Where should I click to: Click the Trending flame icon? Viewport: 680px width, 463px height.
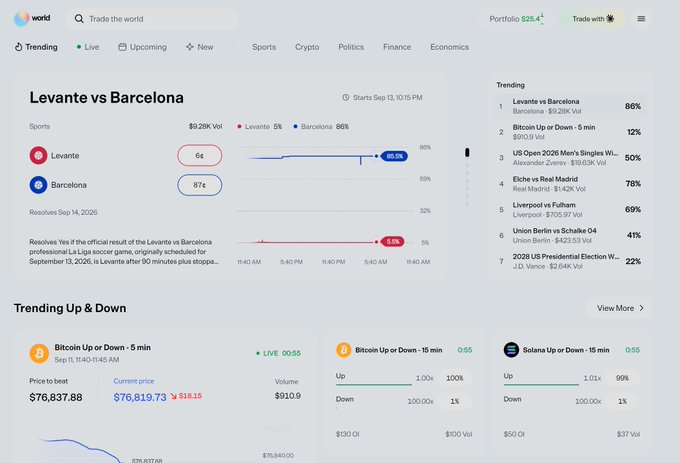[18, 47]
